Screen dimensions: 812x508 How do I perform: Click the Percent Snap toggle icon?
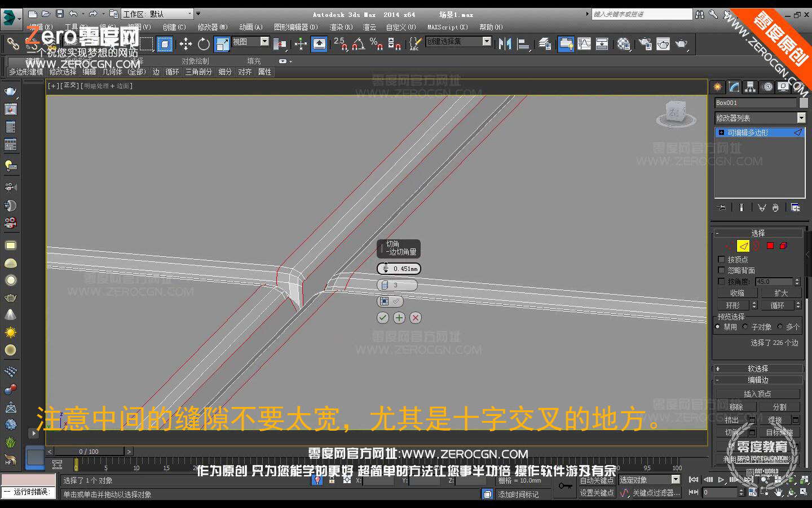376,44
